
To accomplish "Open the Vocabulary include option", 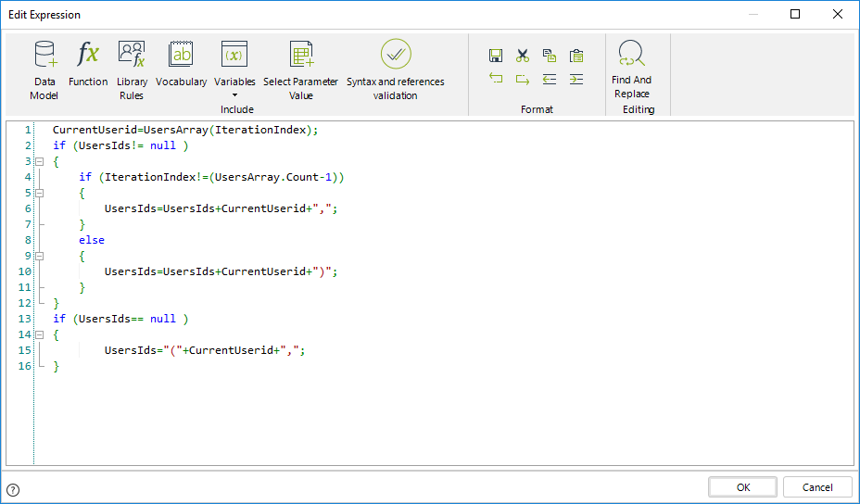I will (x=181, y=64).
